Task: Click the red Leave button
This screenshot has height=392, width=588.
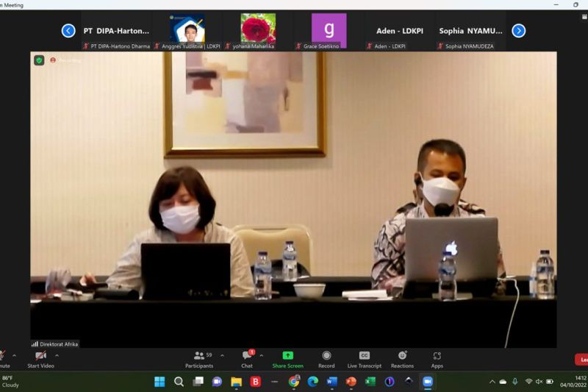Action: pyautogui.click(x=581, y=360)
